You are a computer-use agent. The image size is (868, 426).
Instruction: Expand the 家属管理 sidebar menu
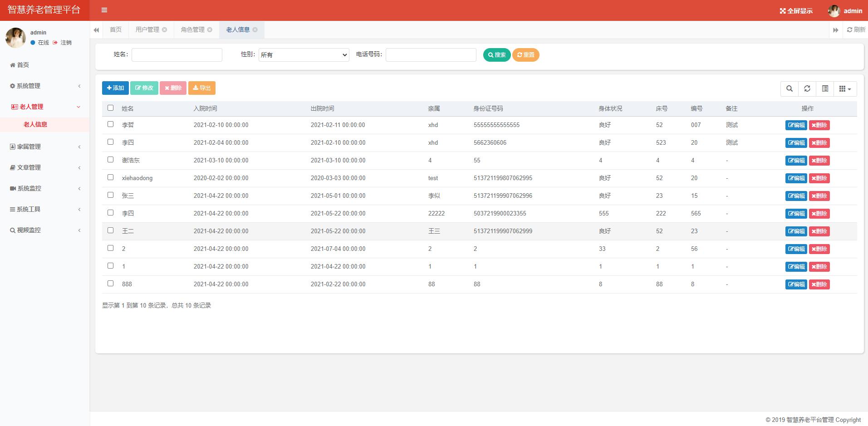(x=44, y=147)
